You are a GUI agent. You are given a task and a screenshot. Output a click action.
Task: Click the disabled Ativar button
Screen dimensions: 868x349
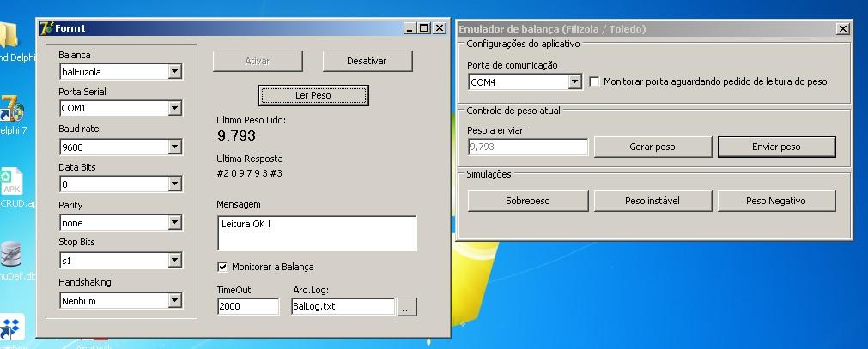point(258,62)
